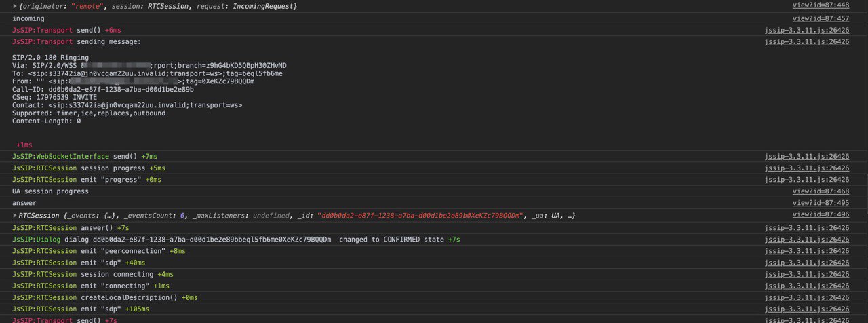Viewport: 868px width, 323px height.
Task: Open jssip source link beside Transport send() +6ms
Action: pos(807,30)
